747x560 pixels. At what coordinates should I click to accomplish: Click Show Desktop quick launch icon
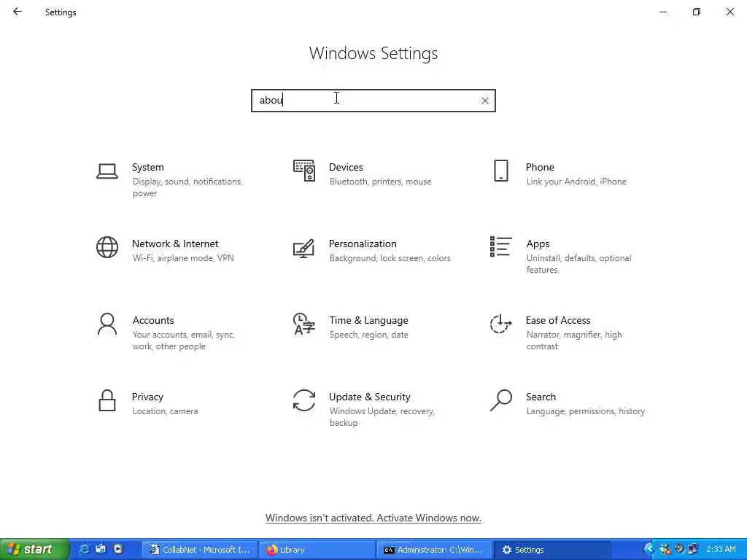tap(101, 550)
